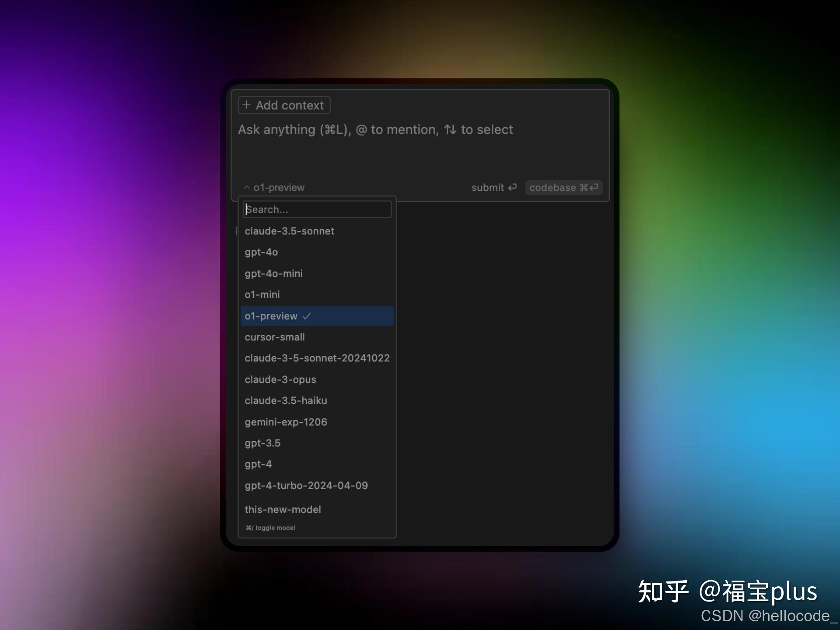Select claude-3.5-sonnet from the model list
Viewport: 840px width, 630px height.
[x=289, y=231]
